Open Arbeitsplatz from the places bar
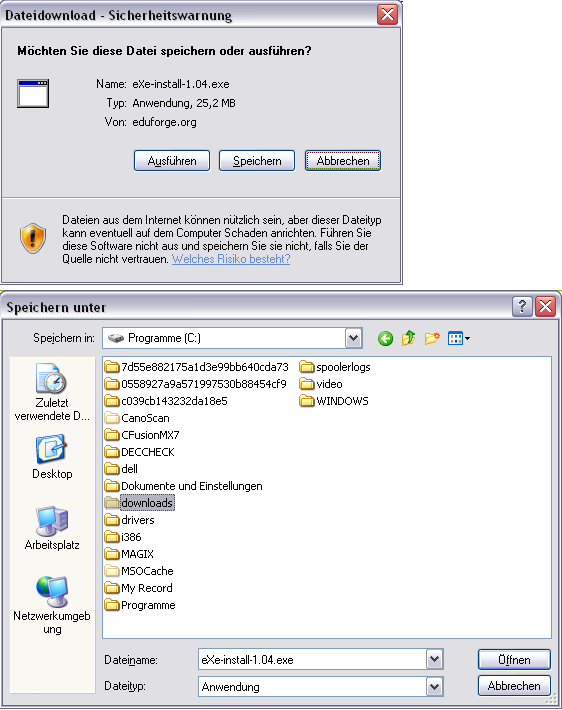The image size is (562, 710). tap(52, 528)
